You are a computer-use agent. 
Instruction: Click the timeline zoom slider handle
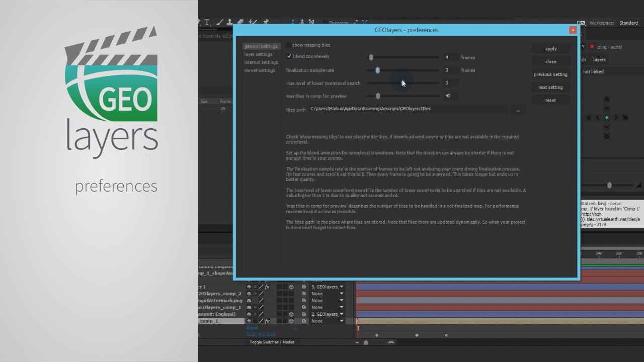click(366, 342)
